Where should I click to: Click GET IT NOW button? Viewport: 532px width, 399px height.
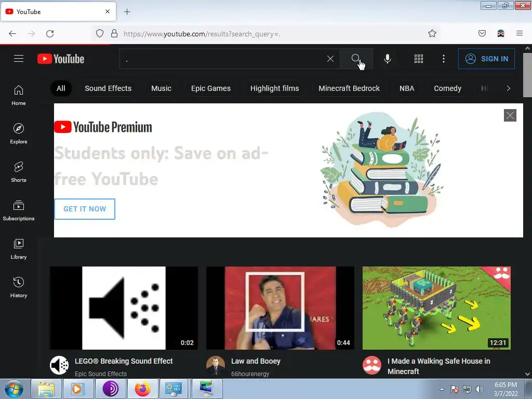85,209
